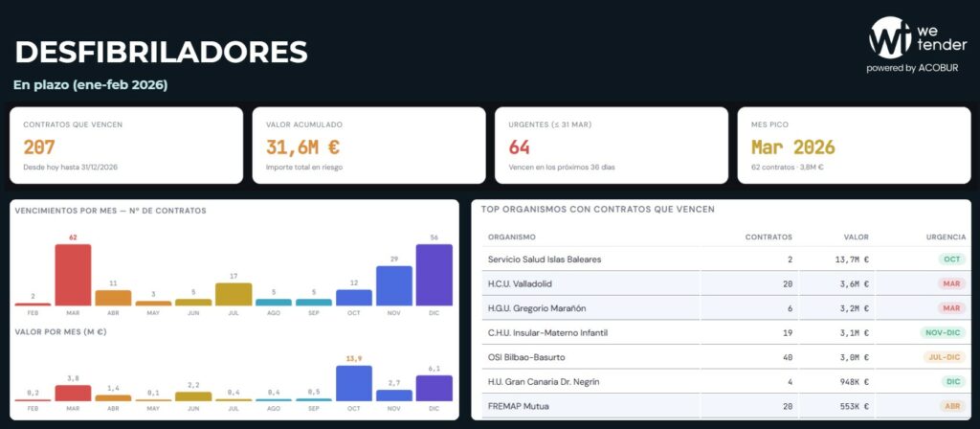Click the We Tender logo icon

(x=887, y=39)
